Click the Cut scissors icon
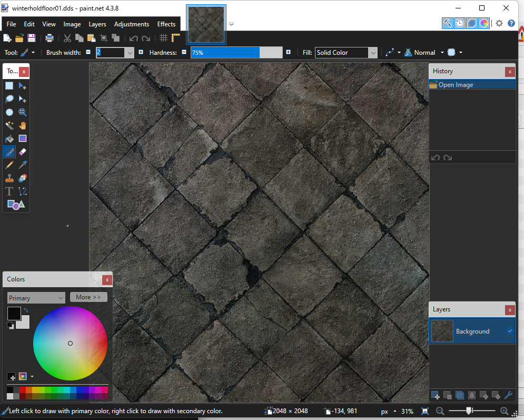The width and height of the screenshot is (524, 420). 67,38
